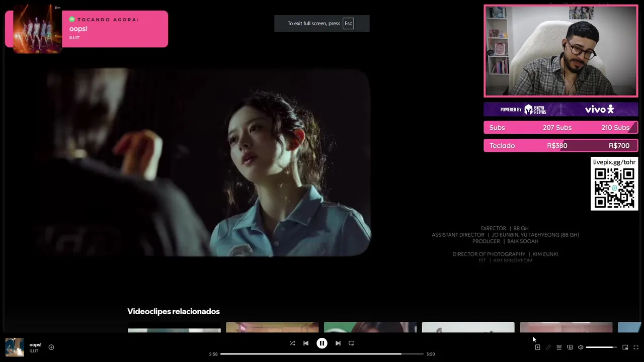Skip to the next track
Image resolution: width=644 pixels, height=362 pixels.
338,343
